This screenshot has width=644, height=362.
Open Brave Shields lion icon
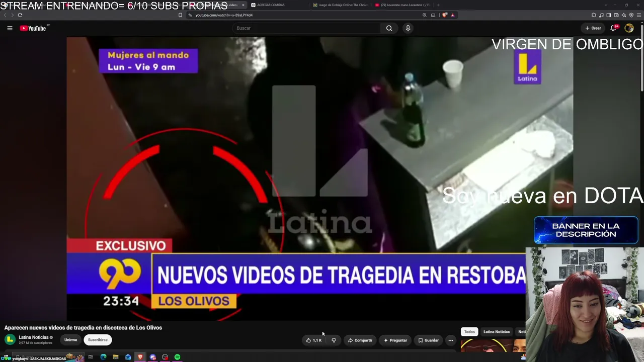445,15
